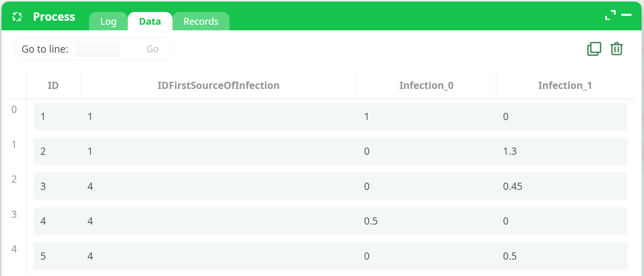Select row index 4 number
644x276 pixels.
click(14, 249)
